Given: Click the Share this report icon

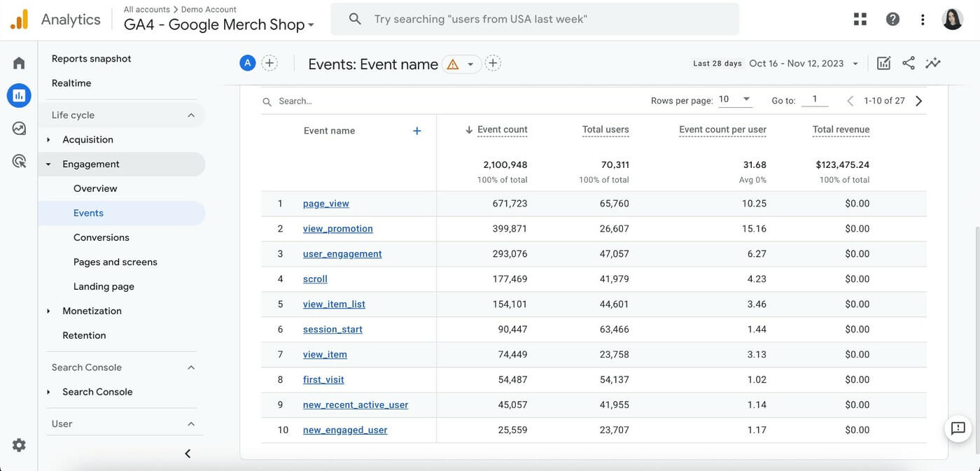Looking at the screenshot, I should tap(909, 63).
